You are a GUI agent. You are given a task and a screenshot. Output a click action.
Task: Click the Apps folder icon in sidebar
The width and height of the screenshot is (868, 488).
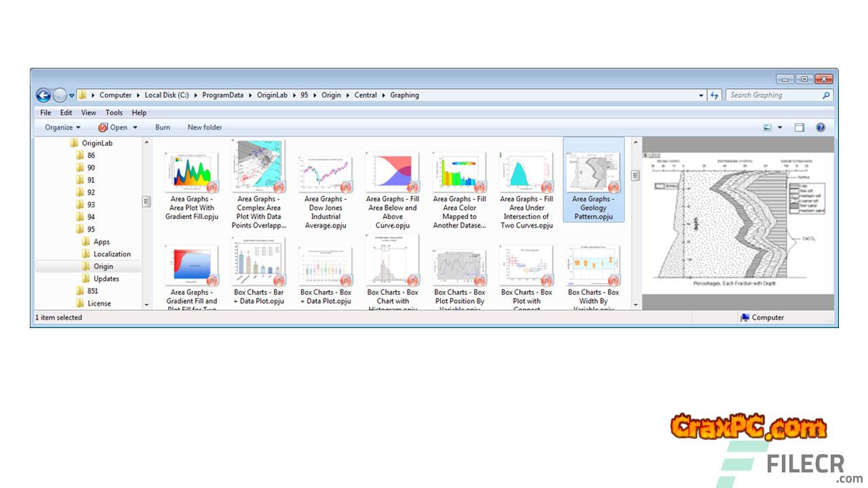86,242
